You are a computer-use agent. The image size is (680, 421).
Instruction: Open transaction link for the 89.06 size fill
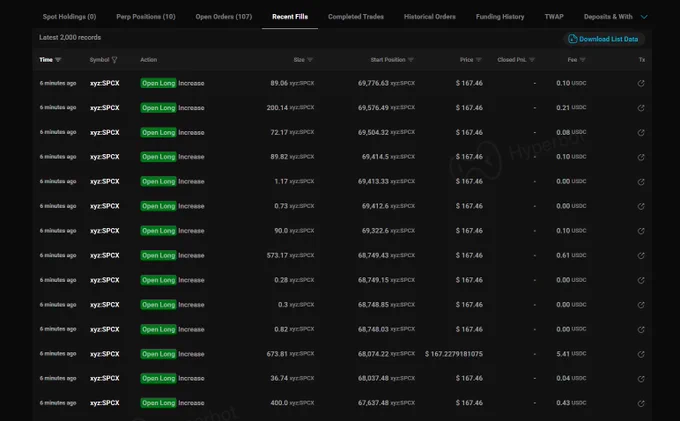point(641,83)
